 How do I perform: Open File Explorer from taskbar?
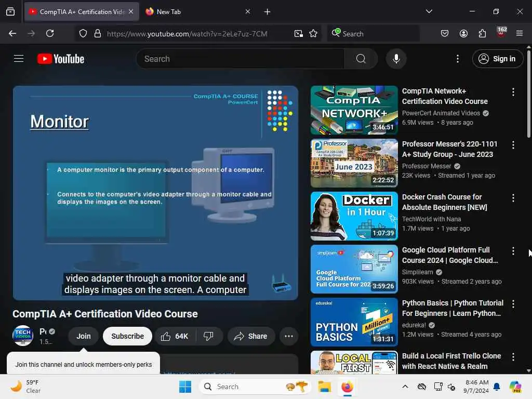coord(324,387)
